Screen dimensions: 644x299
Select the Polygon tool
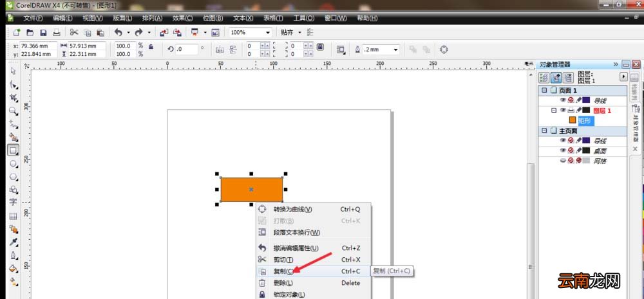[x=13, y=176]
